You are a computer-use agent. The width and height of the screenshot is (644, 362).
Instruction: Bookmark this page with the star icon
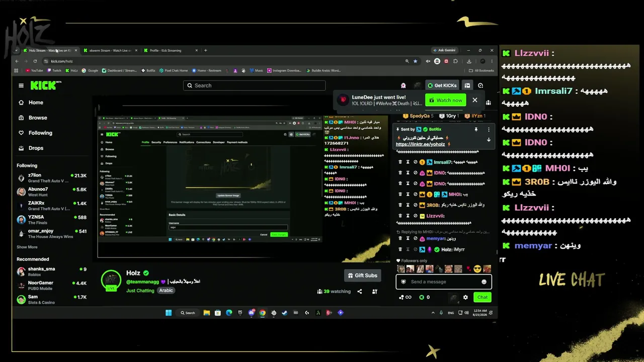pos(415,61)
